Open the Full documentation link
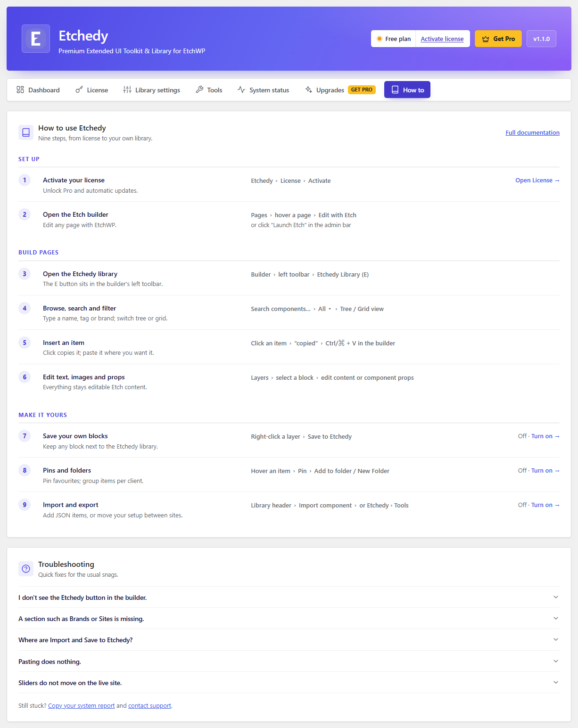The width and height of the screenshot is (578, 728). tap(533, 133)
